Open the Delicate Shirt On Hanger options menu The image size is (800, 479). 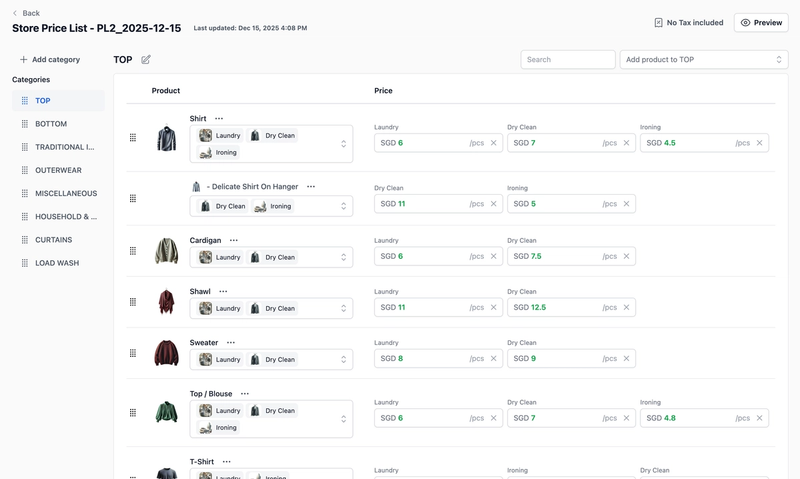(311, 187)
